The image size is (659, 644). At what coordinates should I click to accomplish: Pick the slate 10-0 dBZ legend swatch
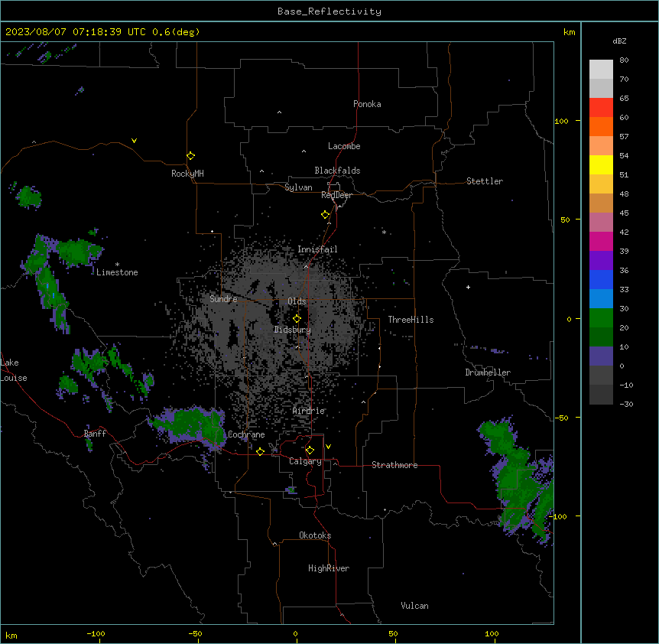(601, 356)
